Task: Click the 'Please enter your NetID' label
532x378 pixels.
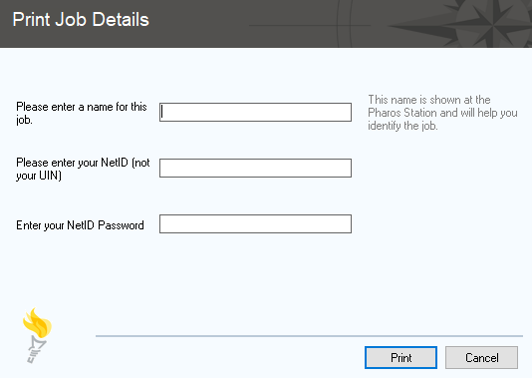Action: point(83,169)
